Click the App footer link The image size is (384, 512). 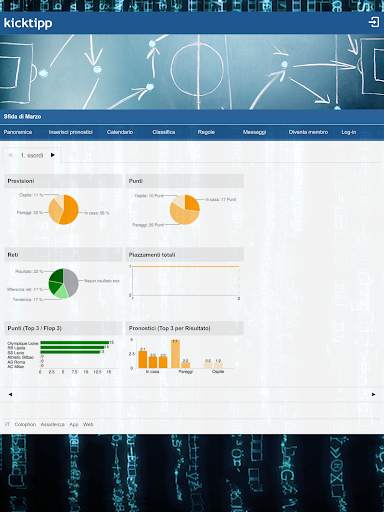(74, 424)
